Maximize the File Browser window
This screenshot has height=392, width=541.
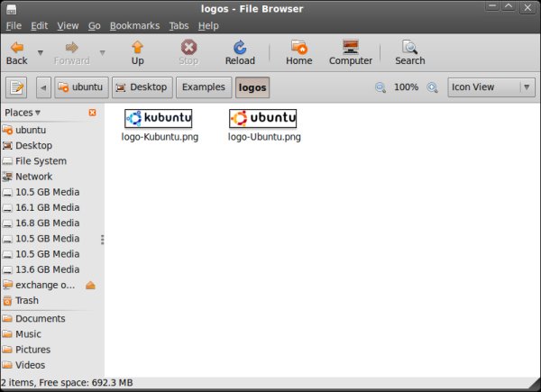(x=509, y=7)
